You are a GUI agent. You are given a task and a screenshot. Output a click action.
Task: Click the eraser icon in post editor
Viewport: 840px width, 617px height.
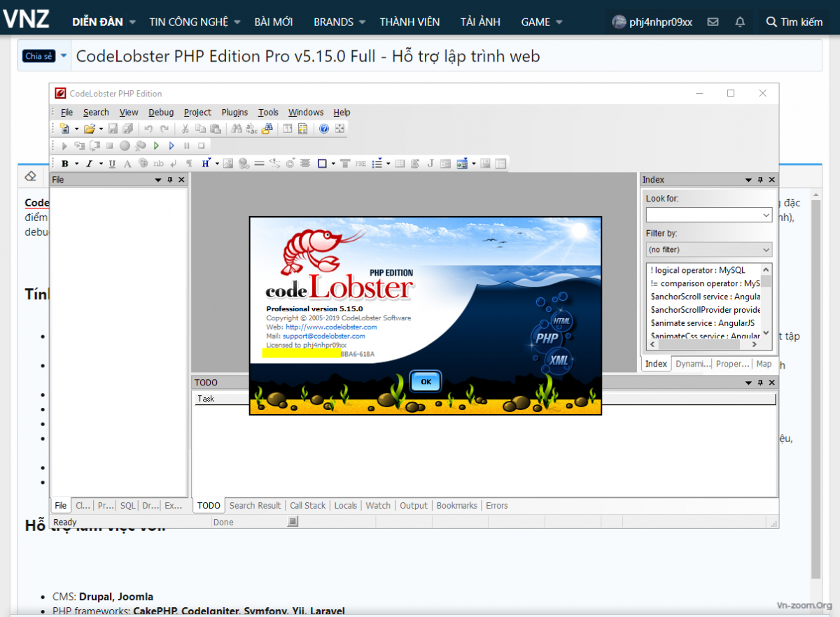pos(29,175)
